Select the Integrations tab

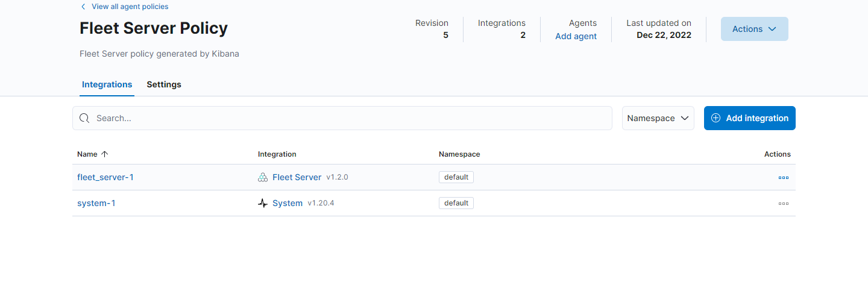(x=107, y=84)
